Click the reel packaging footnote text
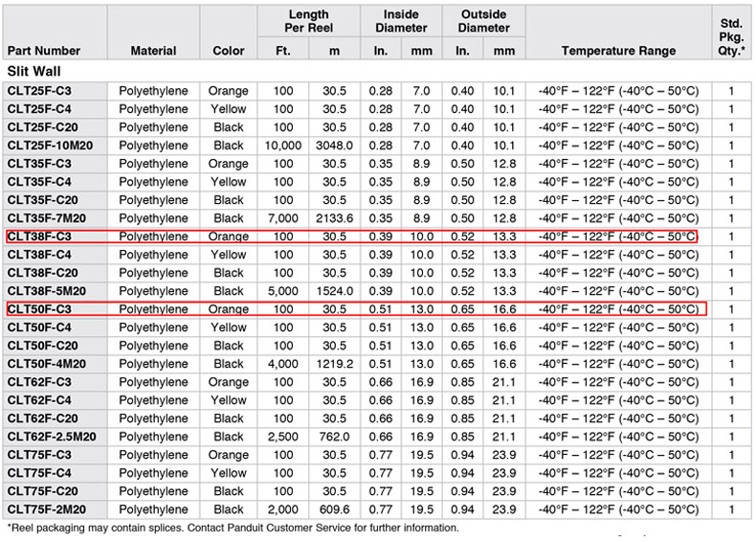The width and height of the screenshot is (756, 542). pyautogui.click(x=233, y=528)
